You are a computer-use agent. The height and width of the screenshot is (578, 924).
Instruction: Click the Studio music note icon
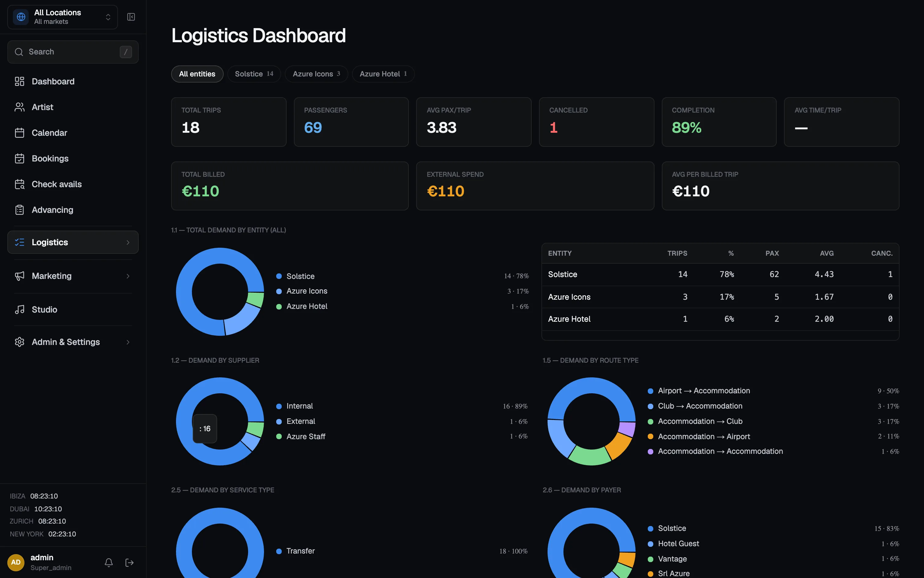coord(20,309)
